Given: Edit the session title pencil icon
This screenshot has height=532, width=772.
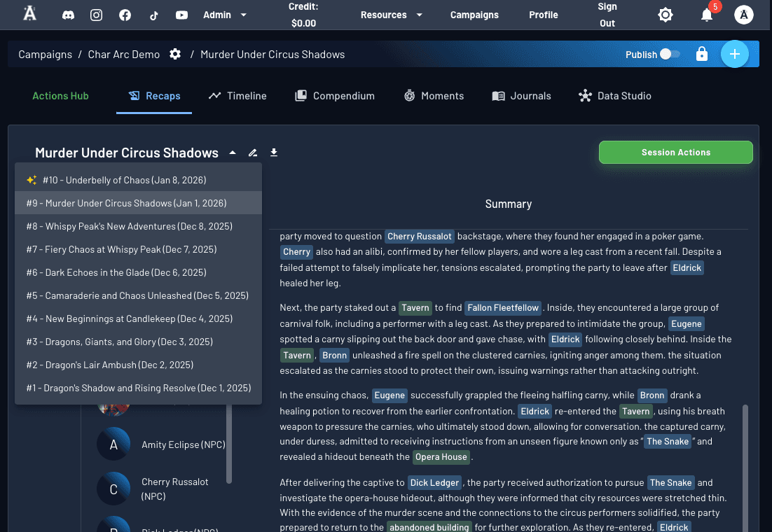Looking at the screenshot, I should pyautogui.click(x=253, y=153).
